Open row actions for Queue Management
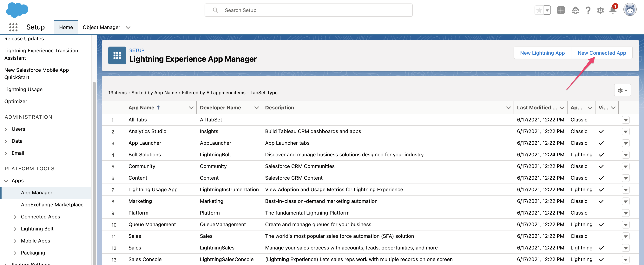This screenshot has height=265, width=644. click(x=626, y=224)
